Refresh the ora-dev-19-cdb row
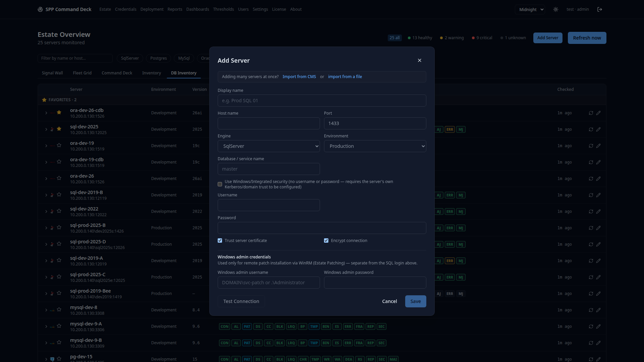Viewport: 644px width, 362px height. [x=591, y=162]
